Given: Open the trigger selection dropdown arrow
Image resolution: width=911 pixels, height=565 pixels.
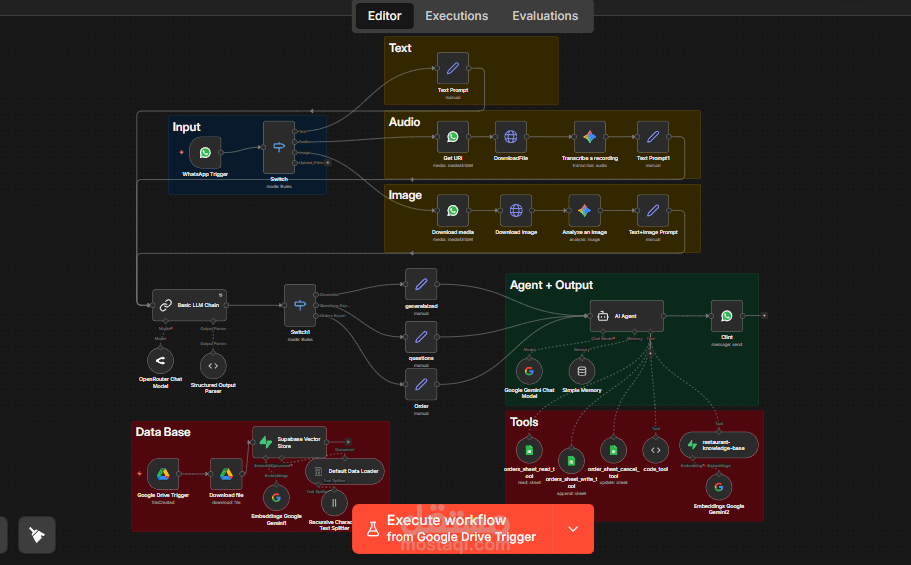Looking at the screenshot, I should [x=573, y=529].
